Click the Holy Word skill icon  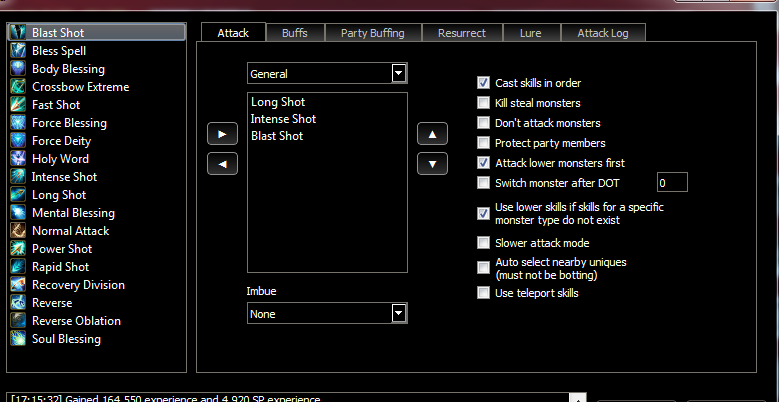(18, 159)
